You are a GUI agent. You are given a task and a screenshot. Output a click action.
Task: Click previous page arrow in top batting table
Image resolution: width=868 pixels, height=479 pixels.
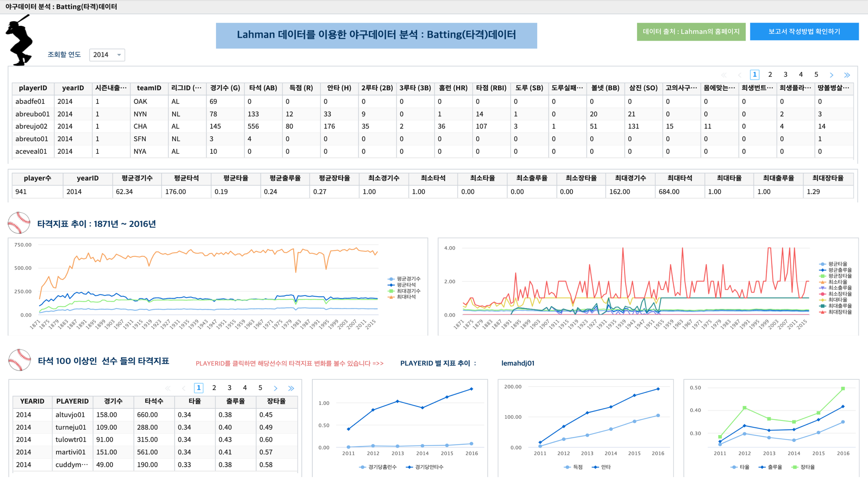[739, 75]
